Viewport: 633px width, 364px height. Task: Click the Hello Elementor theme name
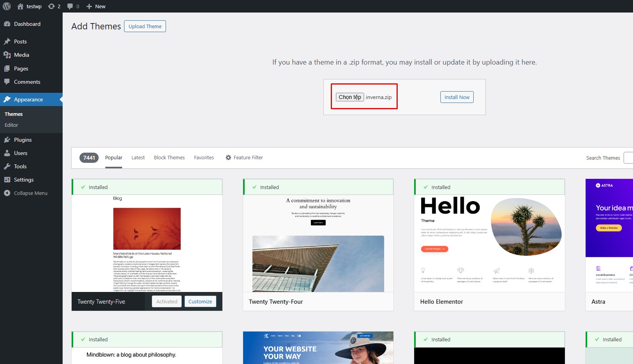click(x=442, y=301)
